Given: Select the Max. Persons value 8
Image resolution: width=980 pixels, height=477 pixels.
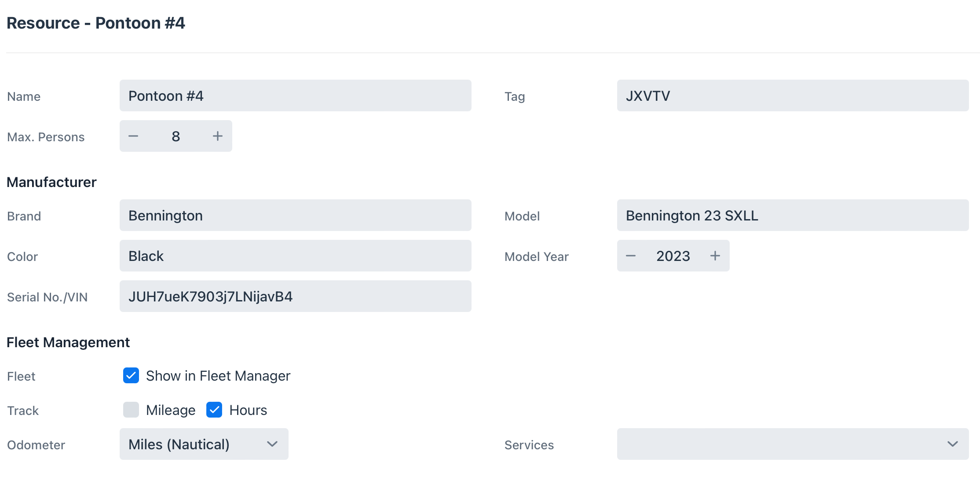Looking at the screenshot, I should click(176, 136).
